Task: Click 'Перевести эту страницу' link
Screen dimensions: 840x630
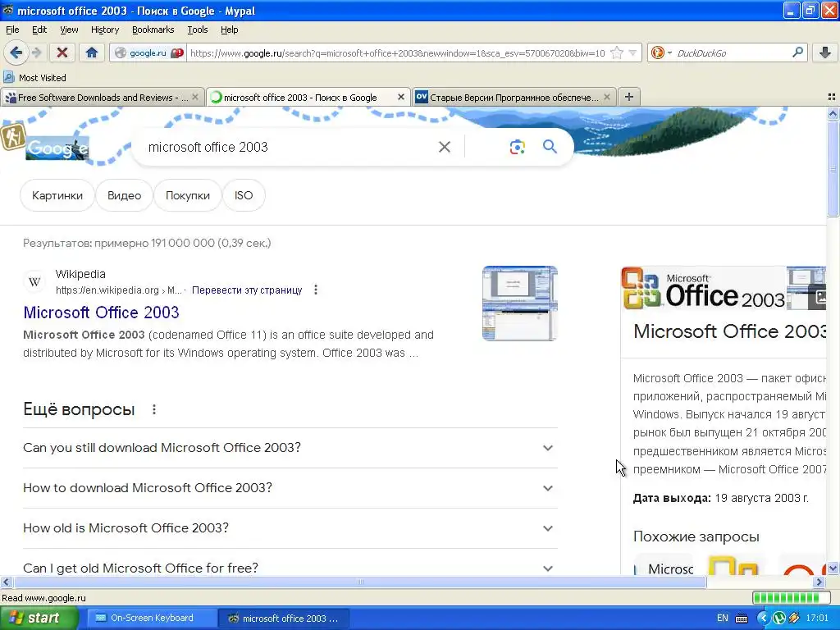Action: (x=247, y=290)
